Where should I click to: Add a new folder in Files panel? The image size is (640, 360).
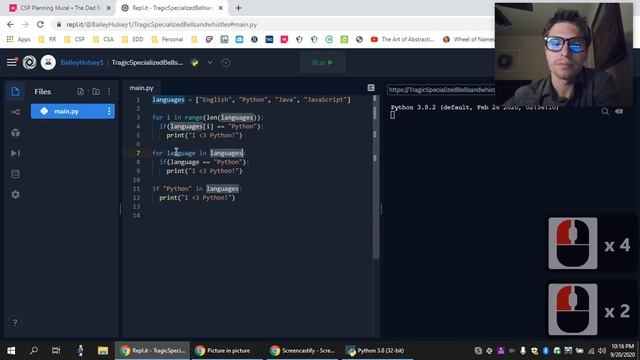96,91
